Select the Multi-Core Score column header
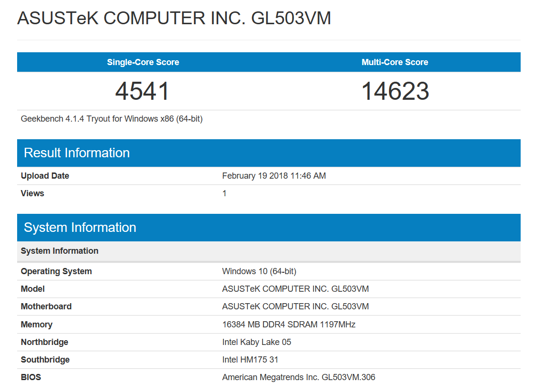 coord(395,62)
